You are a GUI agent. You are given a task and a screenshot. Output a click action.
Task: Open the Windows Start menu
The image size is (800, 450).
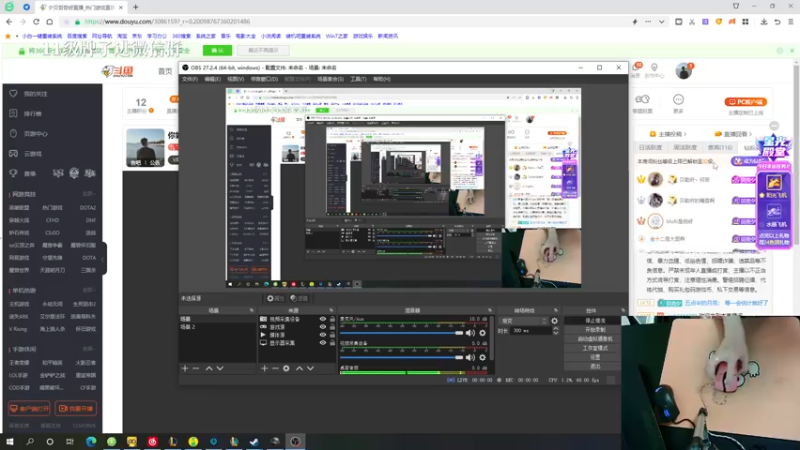10,441
